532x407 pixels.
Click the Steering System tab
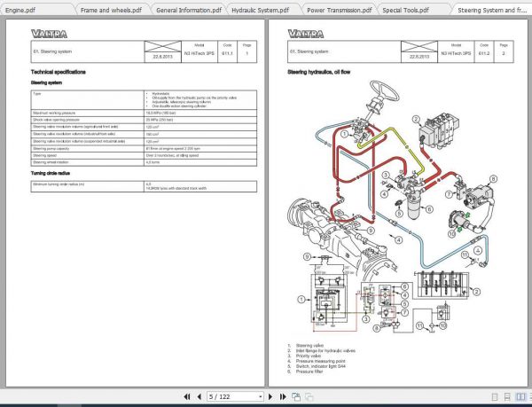point(492,10)
